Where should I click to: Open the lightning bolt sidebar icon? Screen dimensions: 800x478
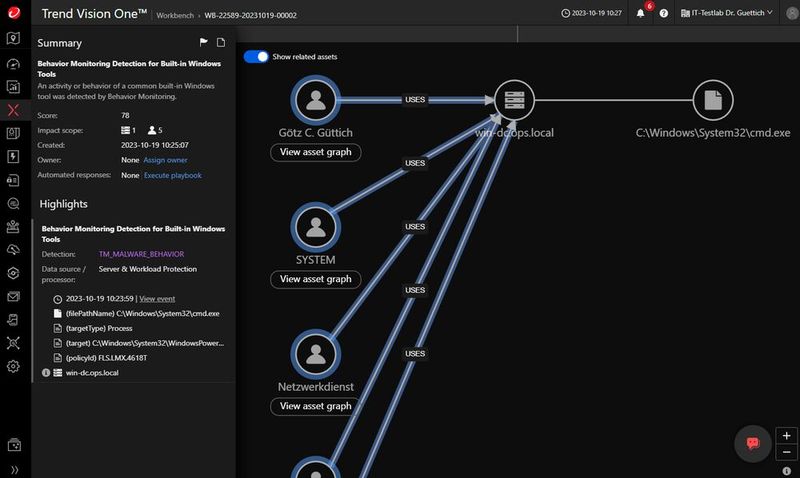pyautogui.click(x=13, y=157)
